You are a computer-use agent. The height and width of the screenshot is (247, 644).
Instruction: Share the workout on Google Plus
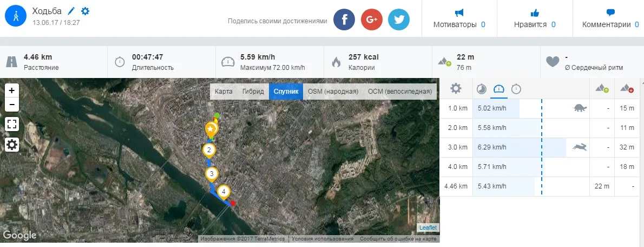click(372, 20)
